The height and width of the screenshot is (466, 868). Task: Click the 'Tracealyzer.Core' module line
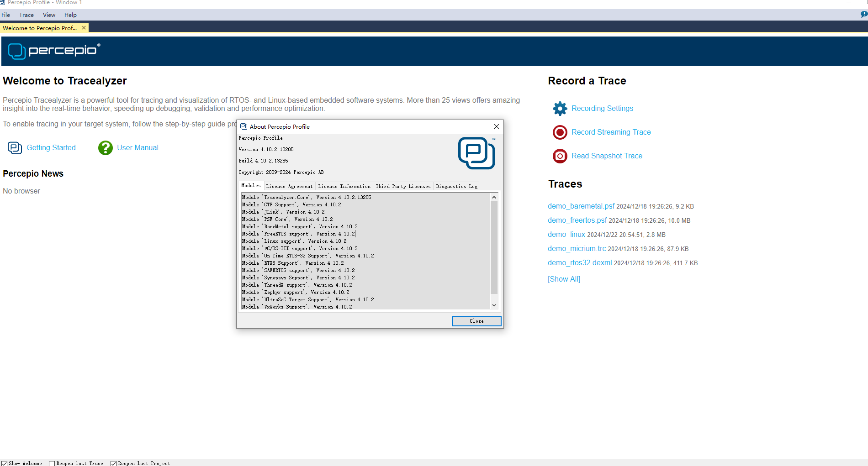click(307, 197)
